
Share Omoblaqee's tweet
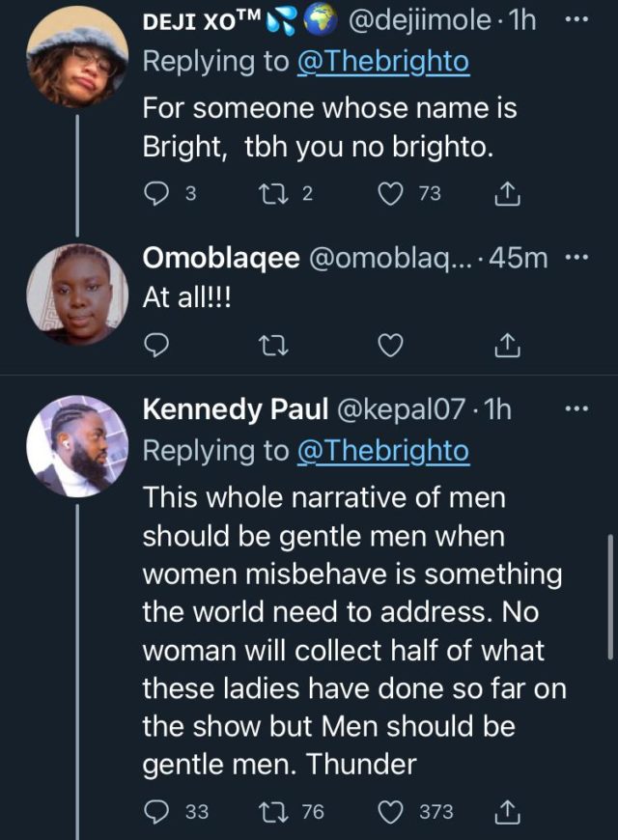pyautogui.click(x=507, y=345)
